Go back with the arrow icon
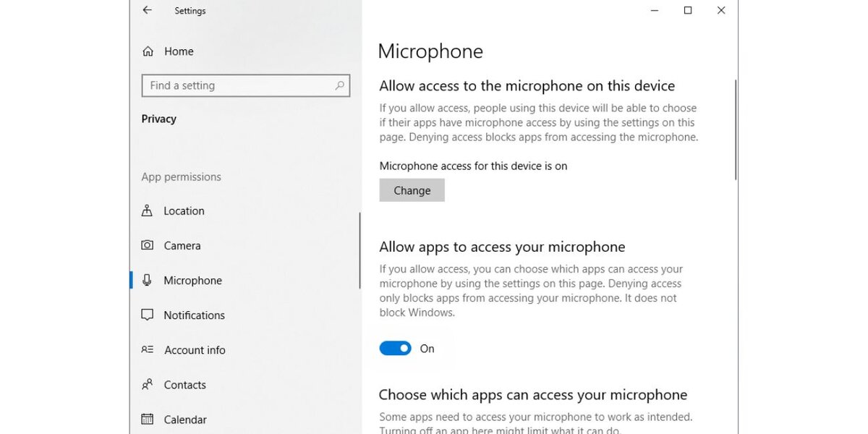 148,10
